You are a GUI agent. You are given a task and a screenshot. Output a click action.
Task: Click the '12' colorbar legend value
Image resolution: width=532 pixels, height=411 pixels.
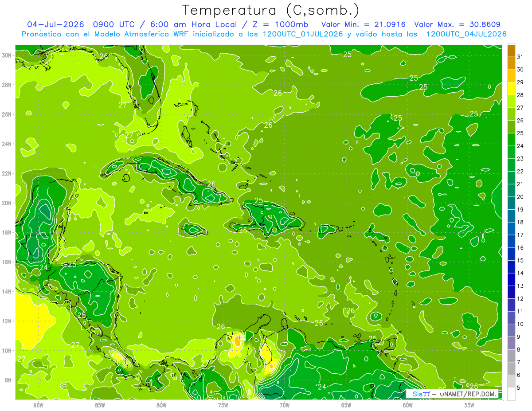[x=520, y=299]
